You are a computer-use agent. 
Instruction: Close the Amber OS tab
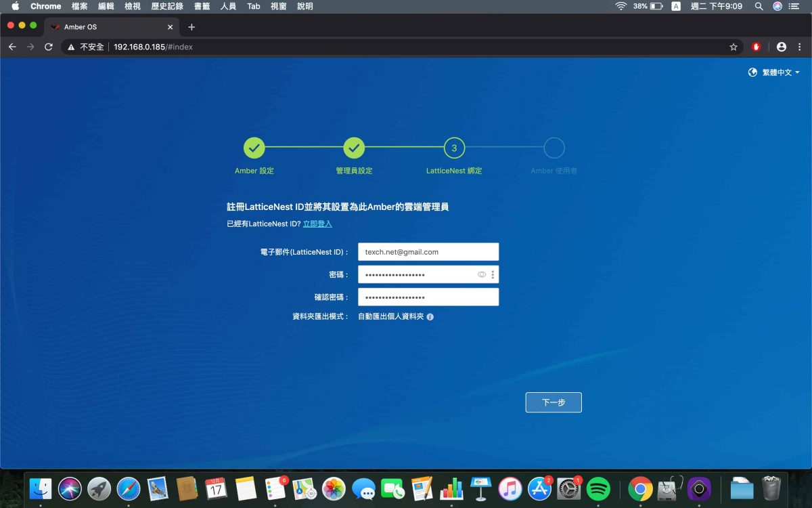pyautogui.click(x=170, y=27)
